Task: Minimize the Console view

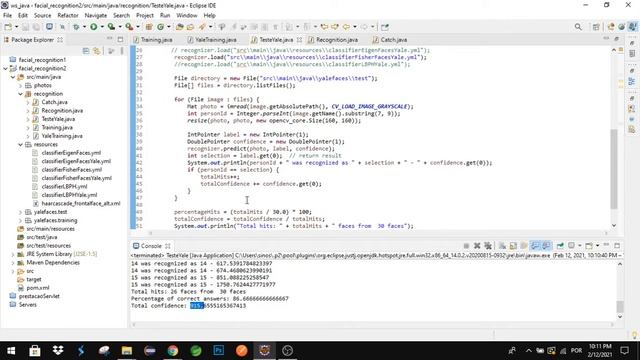Action: pos(607,245)
